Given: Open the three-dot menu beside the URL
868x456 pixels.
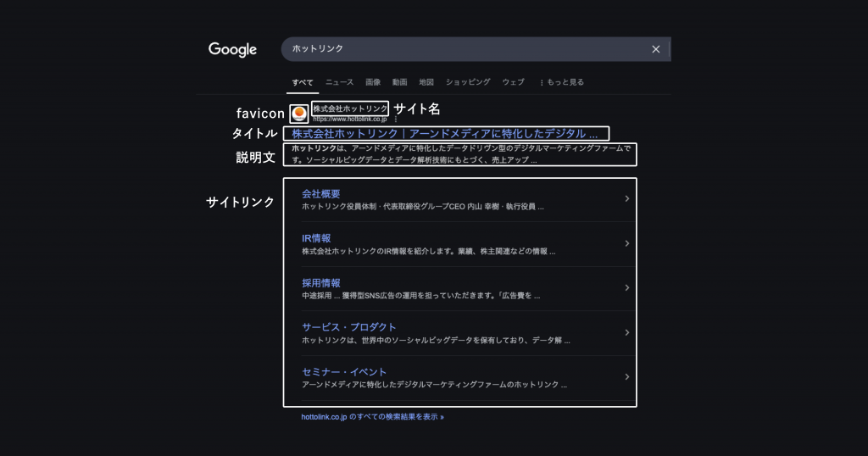Looking at the screenshot, I should pos(396,119).
